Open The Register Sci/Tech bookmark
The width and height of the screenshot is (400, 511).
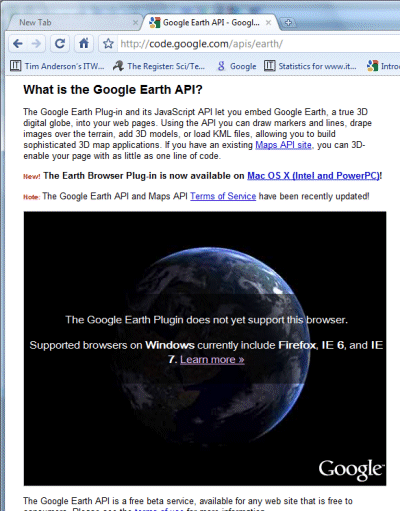coord(159,66)
